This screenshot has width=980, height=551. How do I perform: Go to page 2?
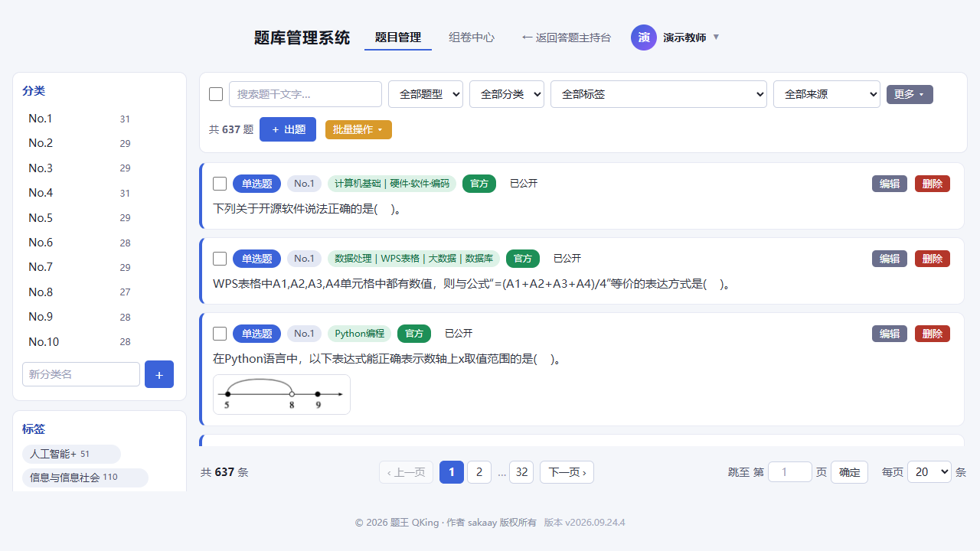pyautogui.click(x=479, y=472)
